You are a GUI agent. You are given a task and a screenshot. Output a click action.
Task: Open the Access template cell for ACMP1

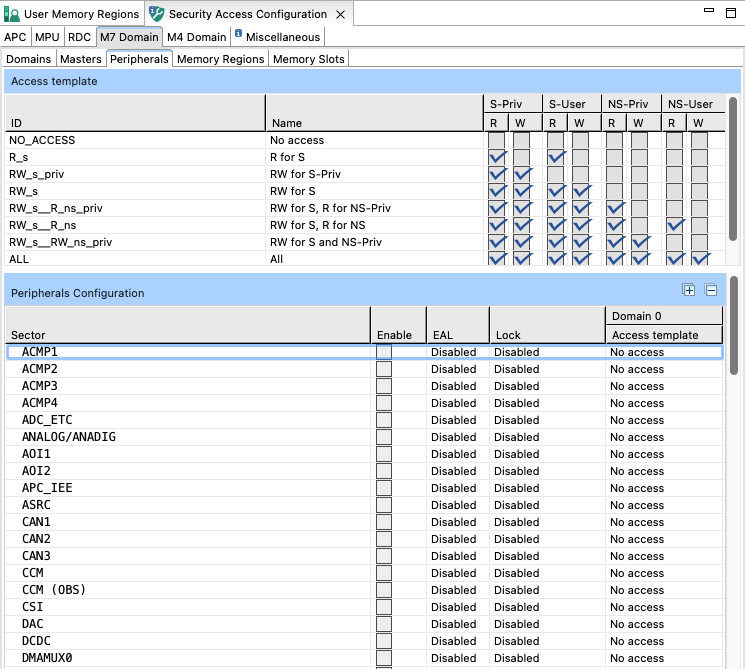click(x=664, y=352)
